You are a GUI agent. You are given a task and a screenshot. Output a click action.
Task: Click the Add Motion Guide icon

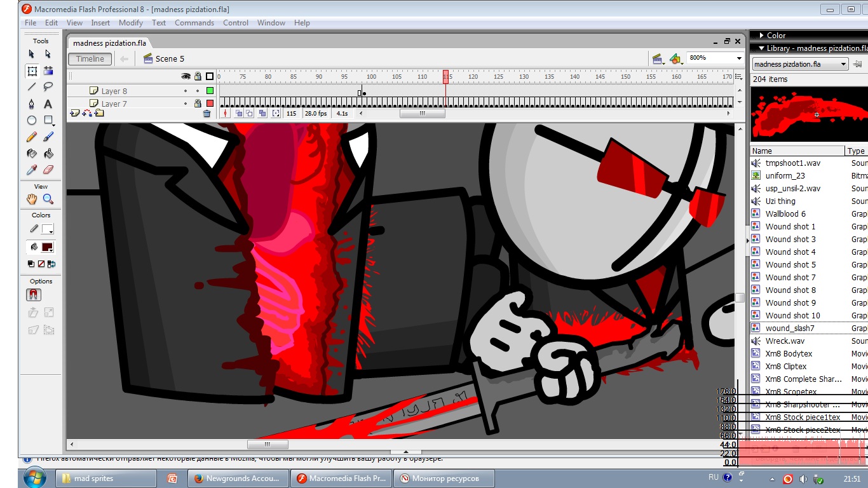coord(87,113)
